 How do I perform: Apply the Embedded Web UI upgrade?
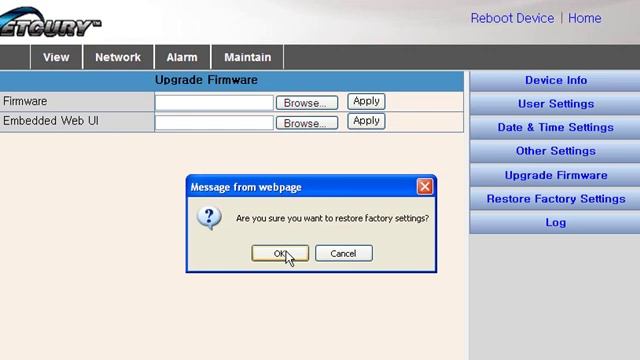[x=366, y=121]
